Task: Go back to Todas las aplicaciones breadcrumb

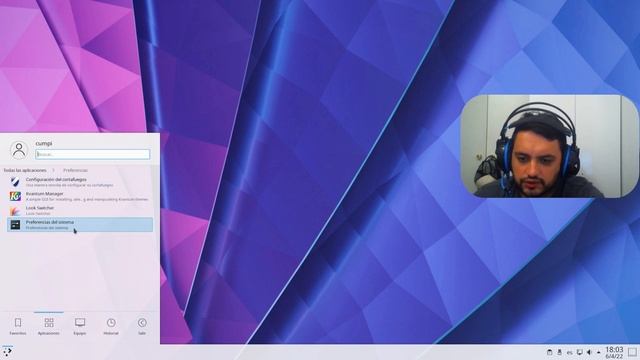Action: pyautogui.click(x=25, y=170)
